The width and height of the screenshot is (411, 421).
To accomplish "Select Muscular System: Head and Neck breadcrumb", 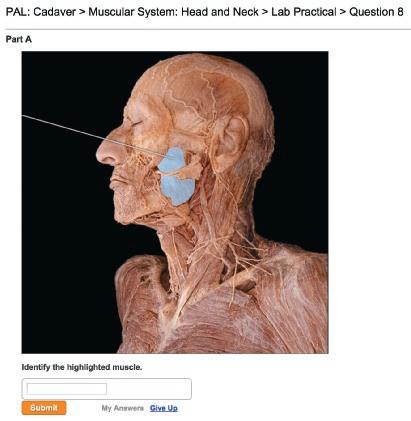I will click(173, 12).
